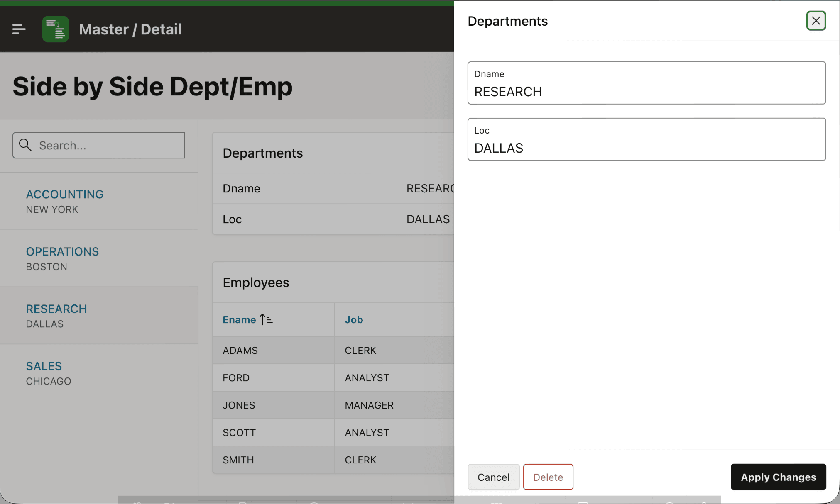Focus the Loc input field
The height and width of the screenshot is (504, 840).
pos(647,139)
